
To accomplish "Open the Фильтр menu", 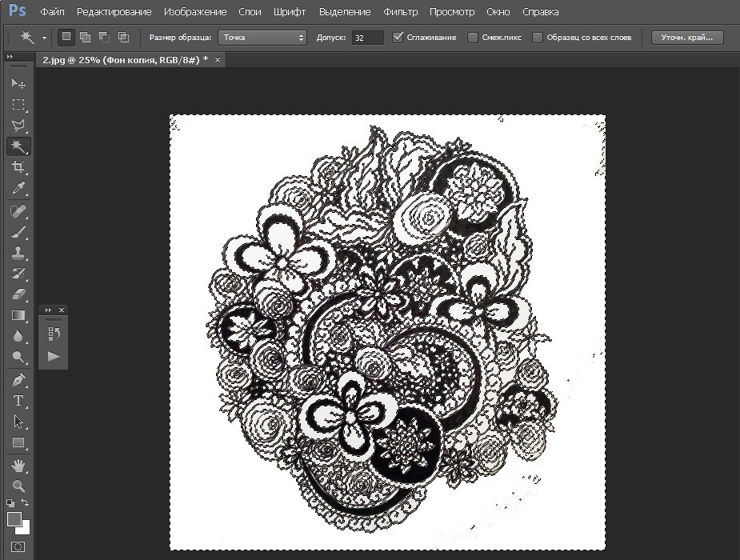I will 400,12.
